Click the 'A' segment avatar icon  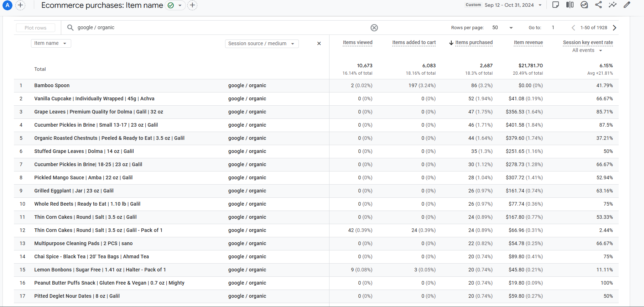(x=7, y=5)
